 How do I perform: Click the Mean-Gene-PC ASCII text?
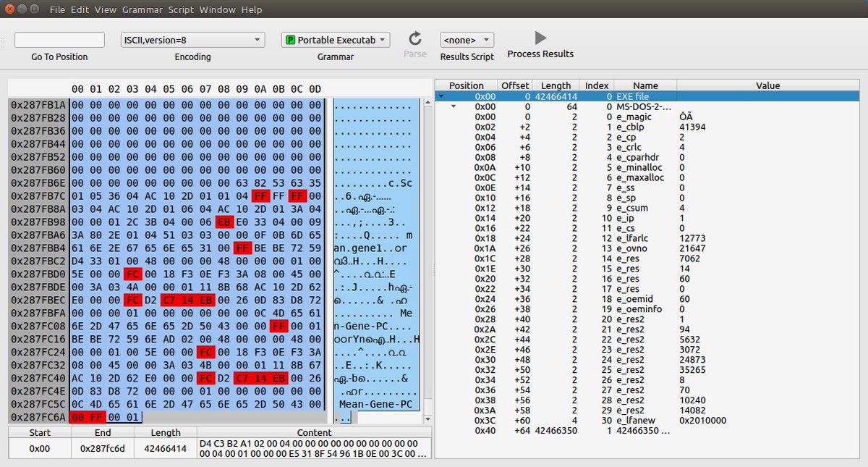pos(376,405)
